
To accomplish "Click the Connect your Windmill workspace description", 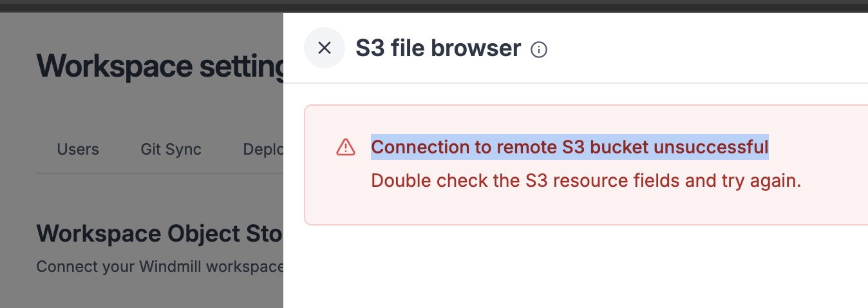I will click(x=160, y=266).
